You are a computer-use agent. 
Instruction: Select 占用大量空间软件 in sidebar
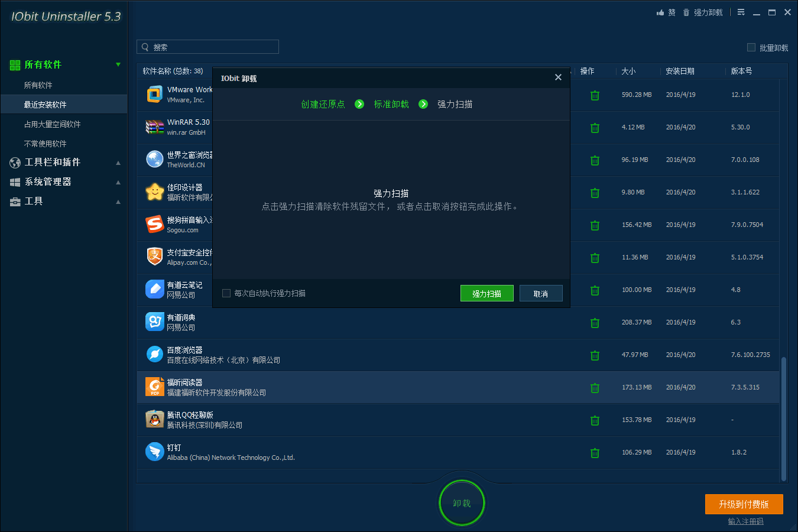click(52, 124)
